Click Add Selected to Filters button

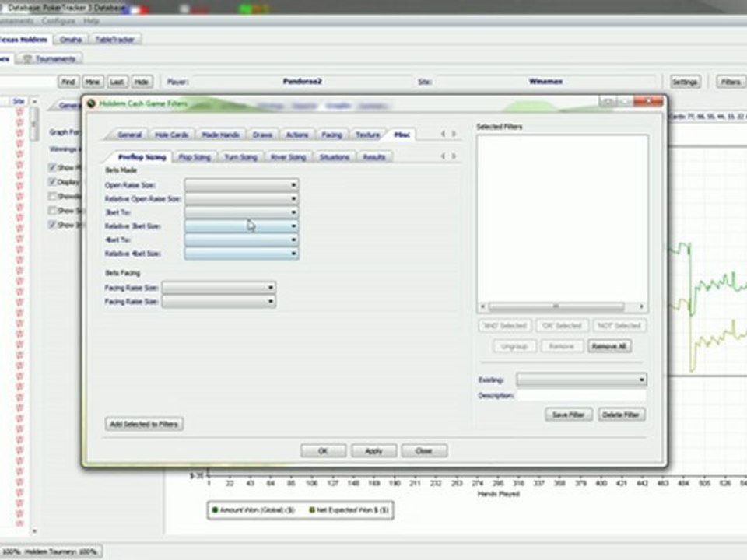tap(144, 424)
